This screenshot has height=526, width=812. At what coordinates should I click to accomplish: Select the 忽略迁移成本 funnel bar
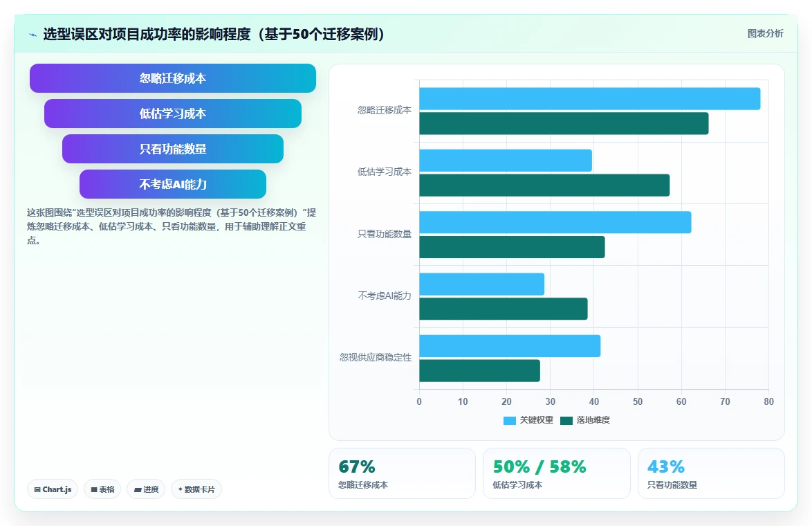click(x=172, y=78)
